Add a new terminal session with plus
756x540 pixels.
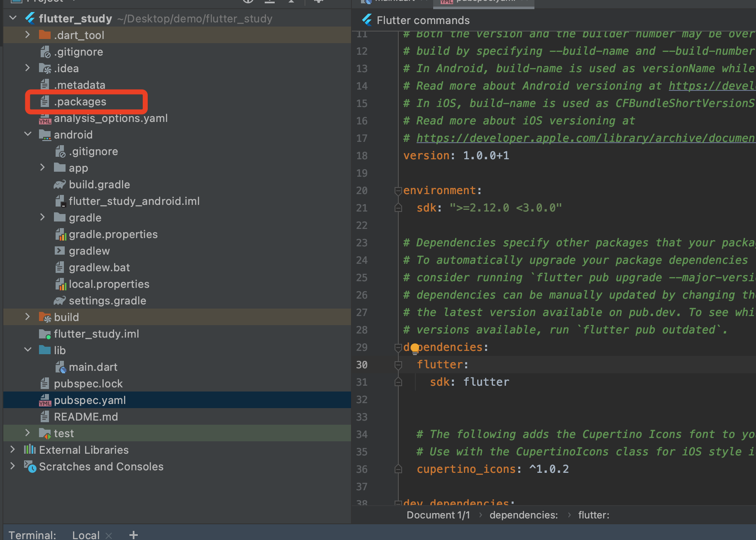coord(133,535)
